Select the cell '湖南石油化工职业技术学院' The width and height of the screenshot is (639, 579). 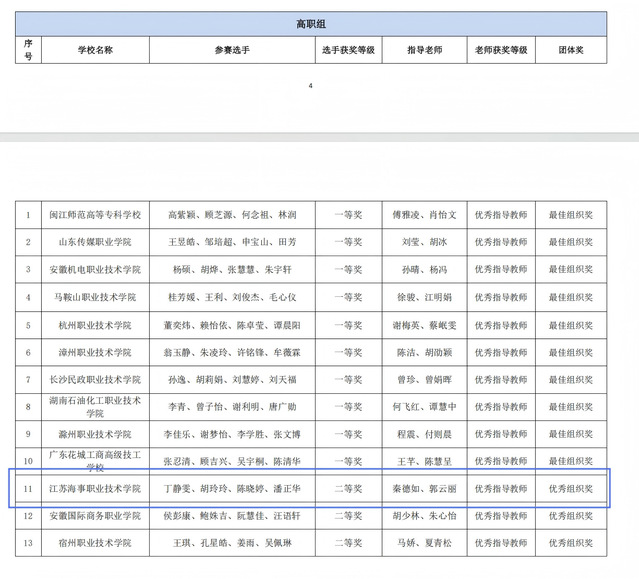tap(95, 407)
